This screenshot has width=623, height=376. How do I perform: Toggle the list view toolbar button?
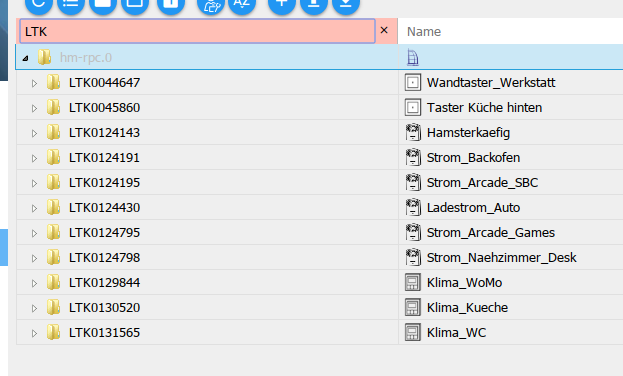[71, 4]
